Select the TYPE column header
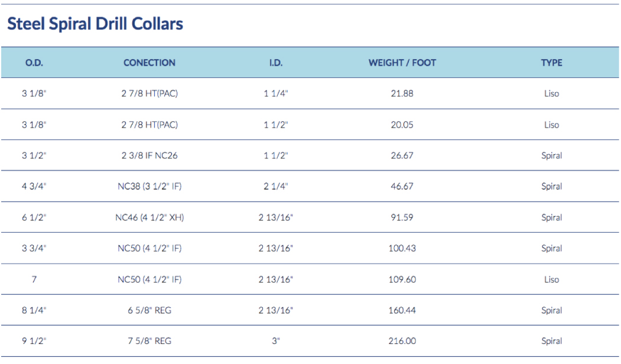 click(x=551, y=63)
